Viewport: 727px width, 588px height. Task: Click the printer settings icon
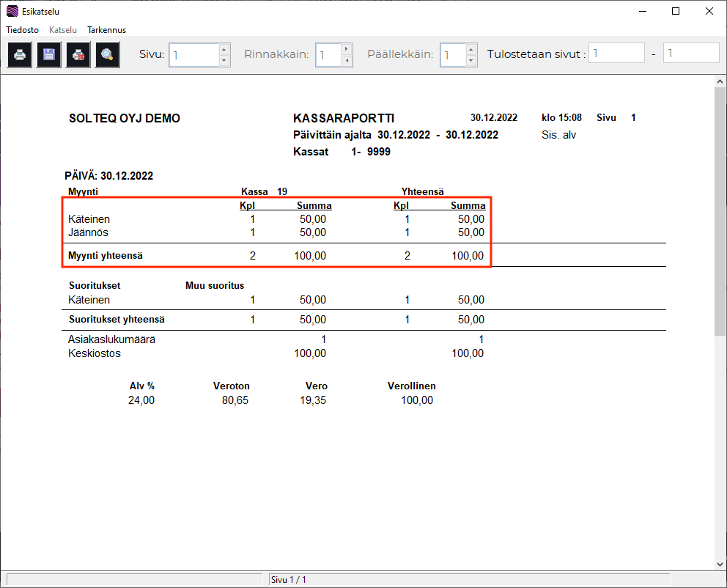78,54
